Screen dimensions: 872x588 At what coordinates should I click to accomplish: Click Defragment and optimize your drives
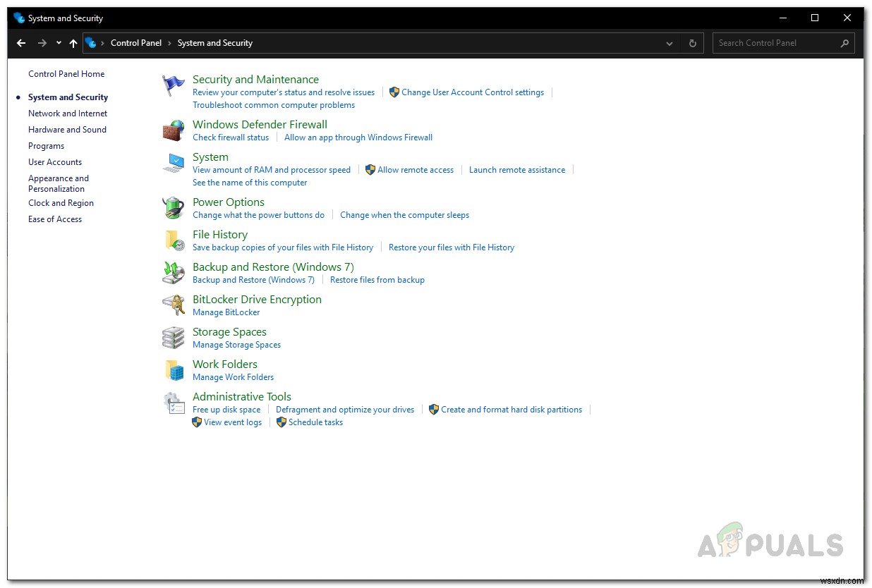[x=345, y=410]
